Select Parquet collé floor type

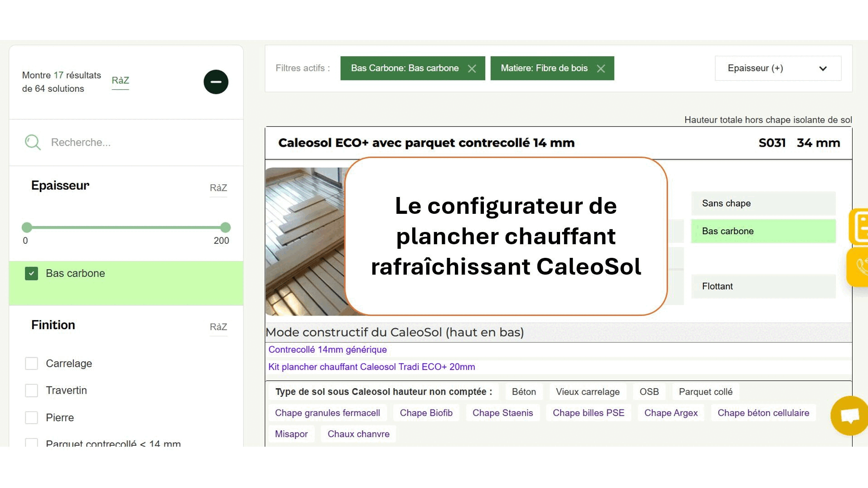click(706, 392)
